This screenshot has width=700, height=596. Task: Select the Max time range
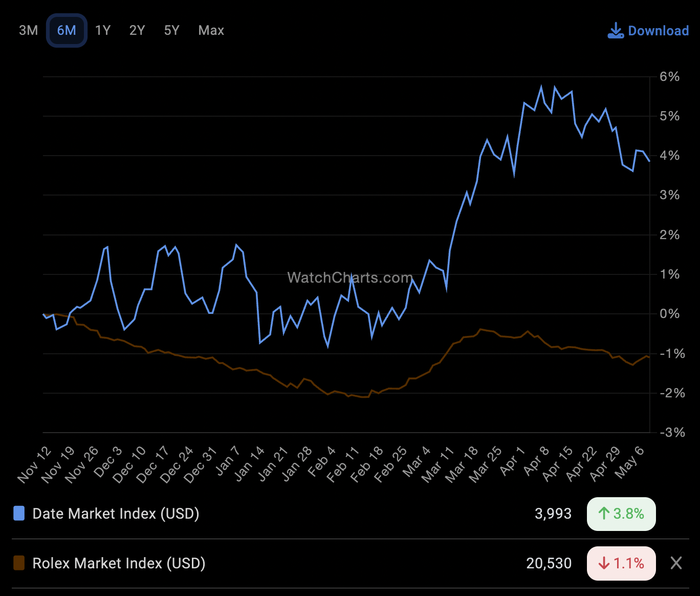click(210, 30)
